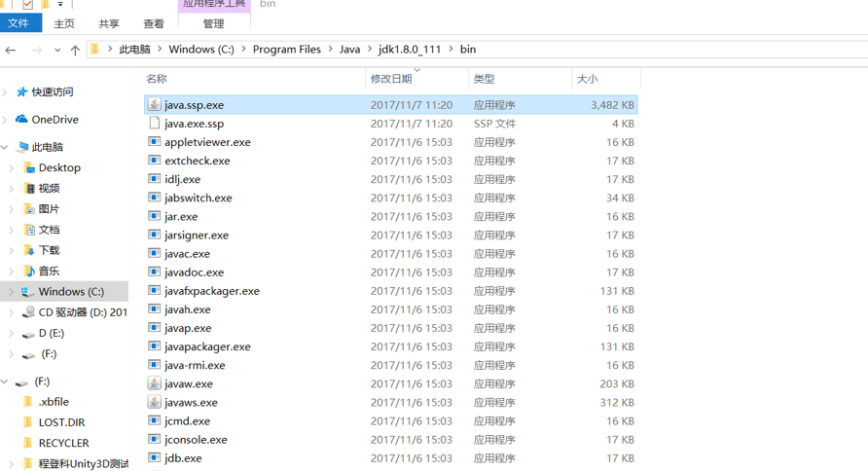Collapse the 此电脑 tree node
The height and width of the screenshot is (471, 868).
click(5, 147)
